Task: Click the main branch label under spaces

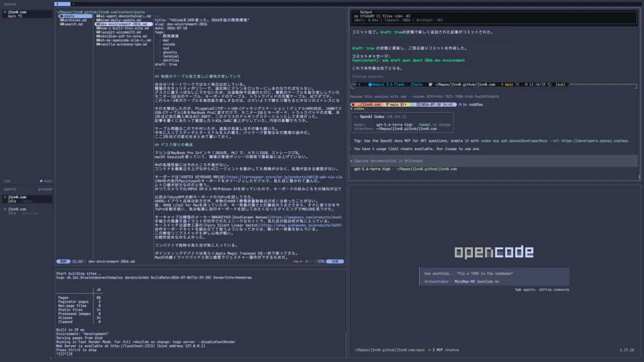Action: point(12,16)
